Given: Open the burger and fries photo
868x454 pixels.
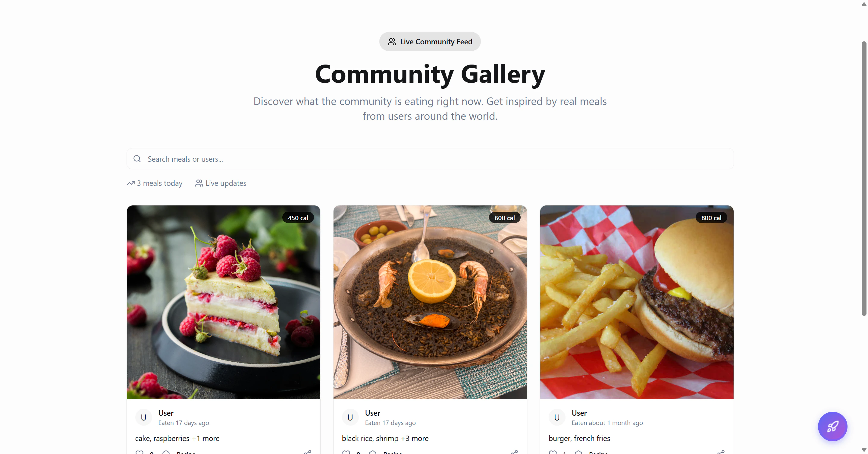Looking at the screenshot, I should pyautogui.click(x=637, y=302).
